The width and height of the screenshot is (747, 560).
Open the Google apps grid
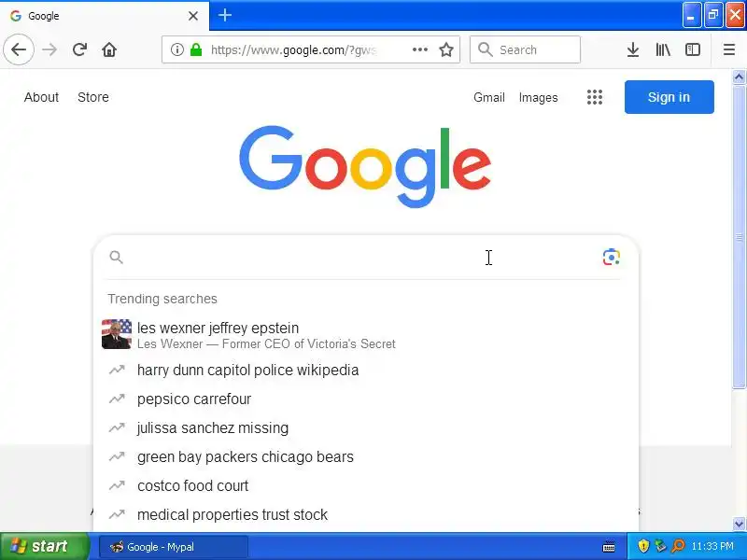595,97
